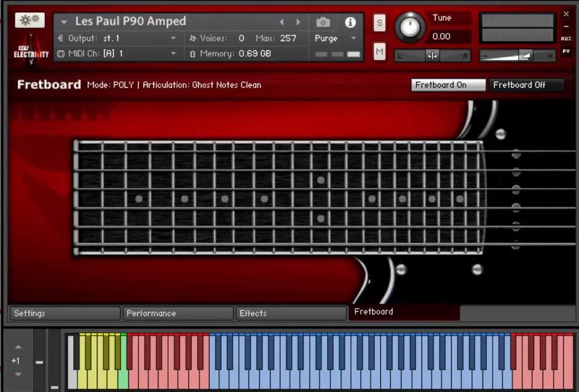Screen dimensions: 579x392
Task: Click the Max voices value 257
Action: 288,38
